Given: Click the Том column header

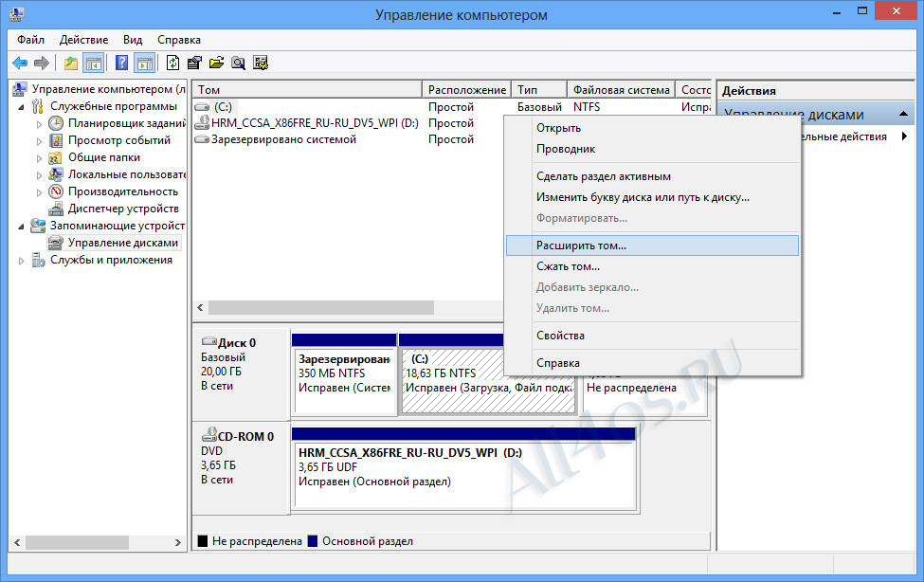Looking at the screenshot, I should pos(307,90).
